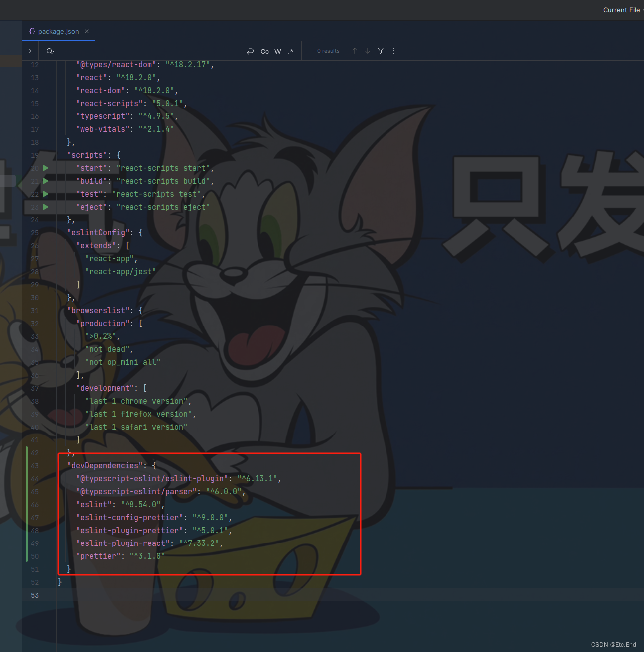The width and height of the screenshot is (644, 652).
Task: Go to previous search occurrence arrow
Action: [355, 51]
